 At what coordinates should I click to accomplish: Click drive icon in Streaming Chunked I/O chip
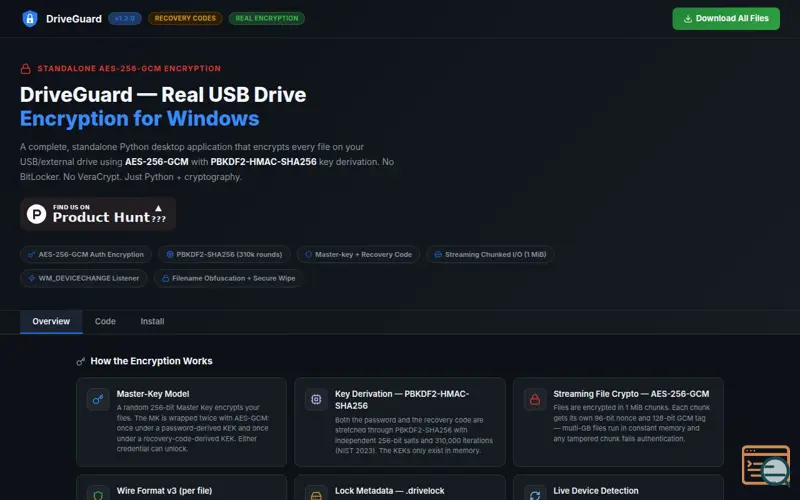point(438,254)
